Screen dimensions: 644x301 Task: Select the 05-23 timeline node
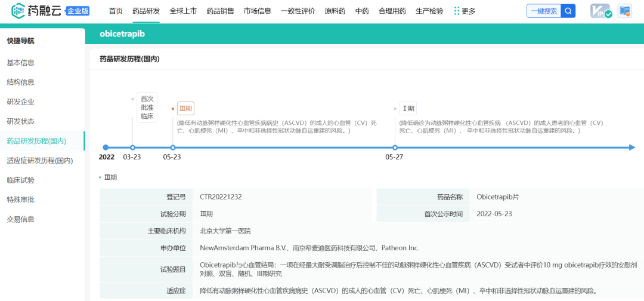coord(172,147)
